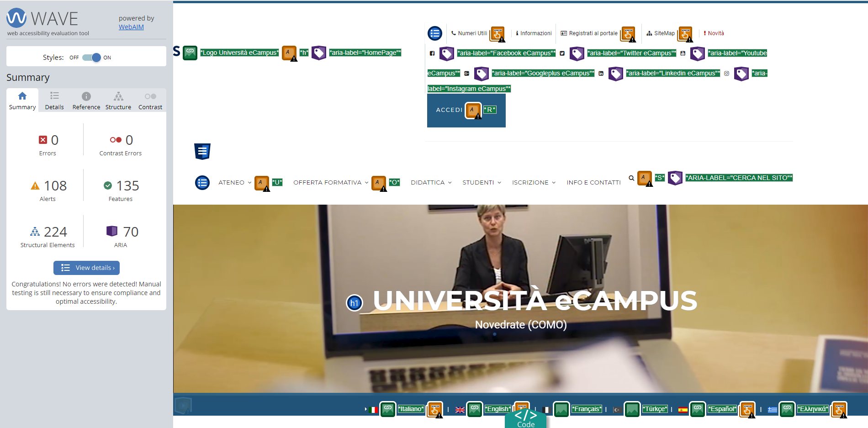Click the blue navigation shield icon
Screen dimensions: 868x428
(202, 151)
